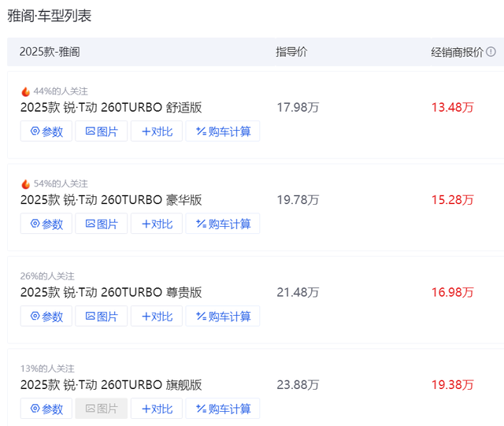Open 参数 for 尊贵版 model
The height and width of the screenshot is (426, 504).
tap(46, 316)
